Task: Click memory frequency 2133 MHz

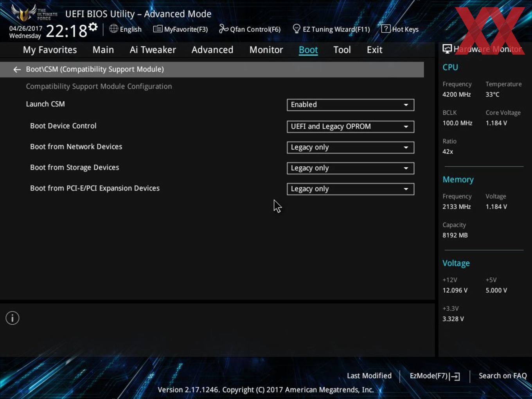Action: (457, 207)
